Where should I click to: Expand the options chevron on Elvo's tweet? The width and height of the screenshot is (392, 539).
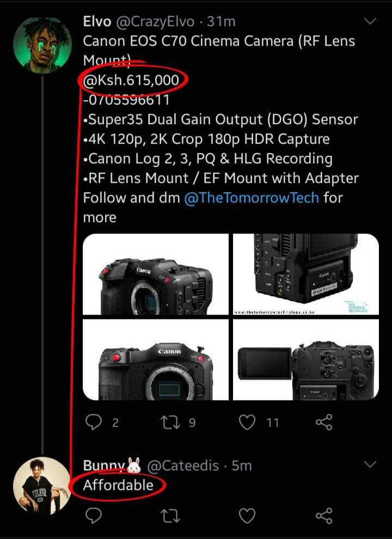370,22
